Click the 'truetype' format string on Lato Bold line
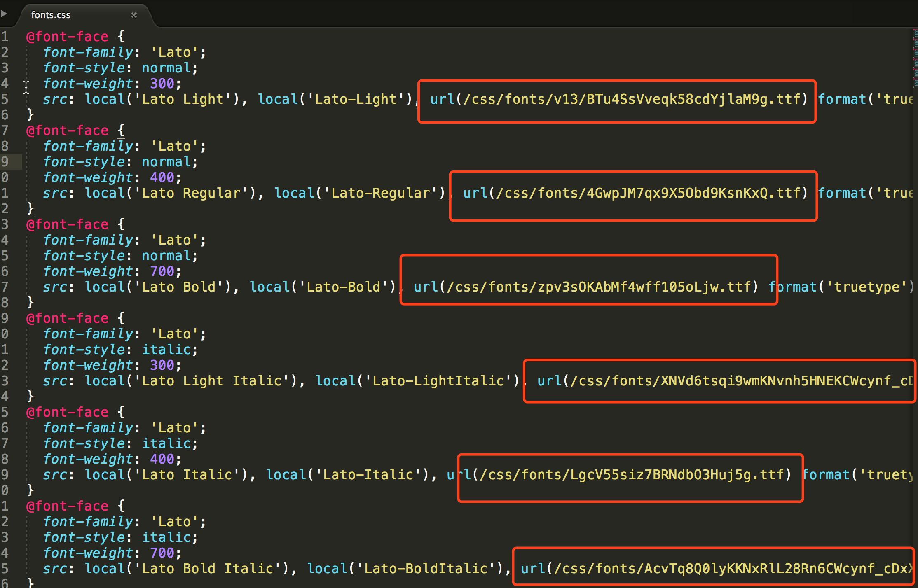The image size is (918, 588). click(866, 287)
